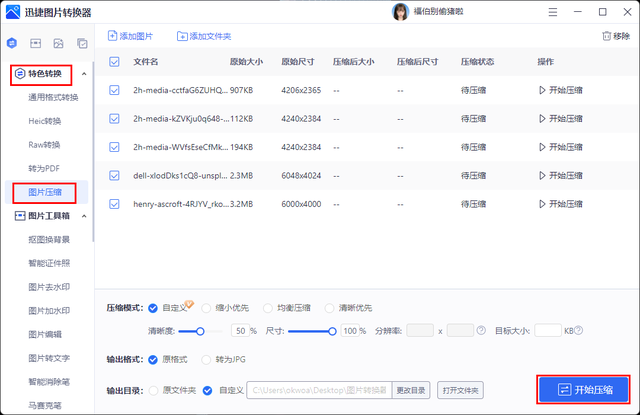Click the big 开始压缩 button
640x415 pixels.
pyautogui.click(x=583, y=390)
